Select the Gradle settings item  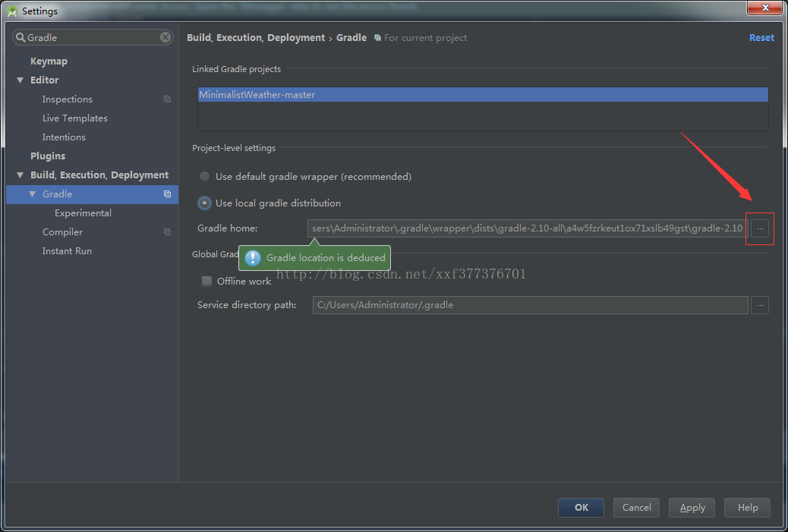[x=93, y=194]
